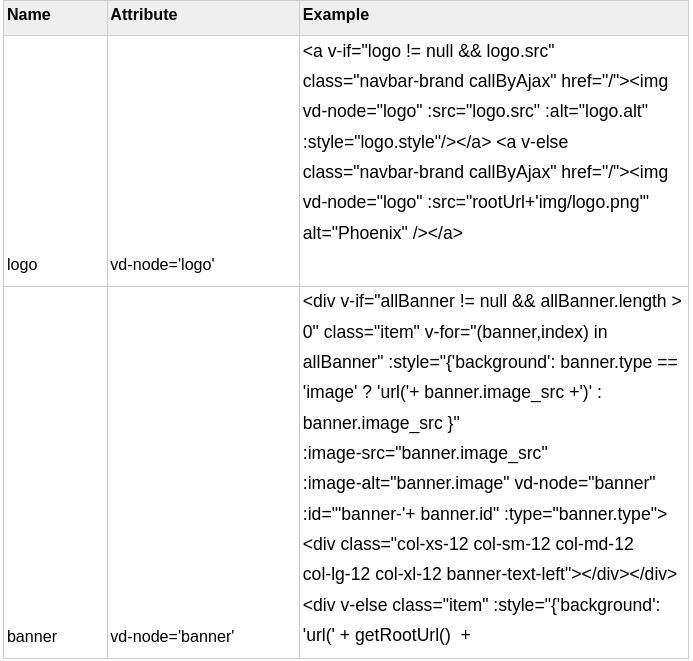The image size is (693, 661).
Task: Click the v-for="(banner,index) in line
Action: click(455, 332)
